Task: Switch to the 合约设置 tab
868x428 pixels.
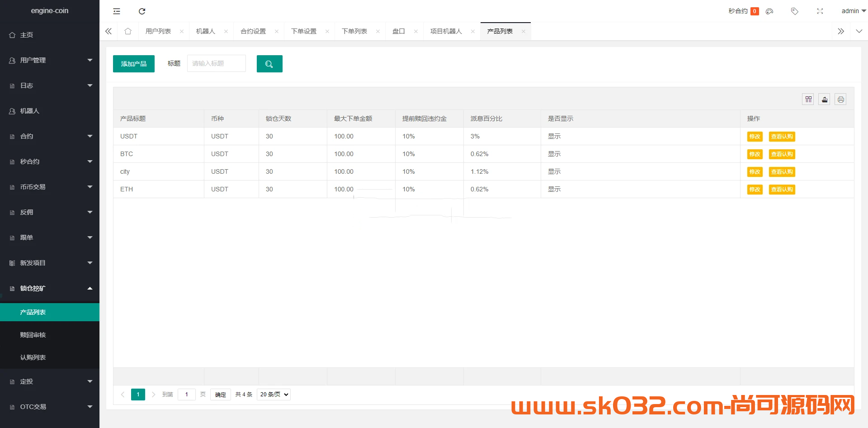Action: 253,31
